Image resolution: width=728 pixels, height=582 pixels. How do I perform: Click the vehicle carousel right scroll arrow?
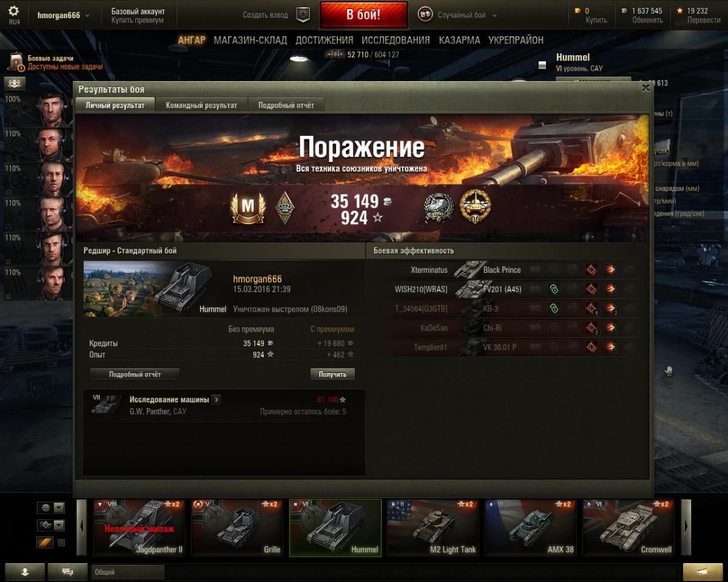pos(686,527)
